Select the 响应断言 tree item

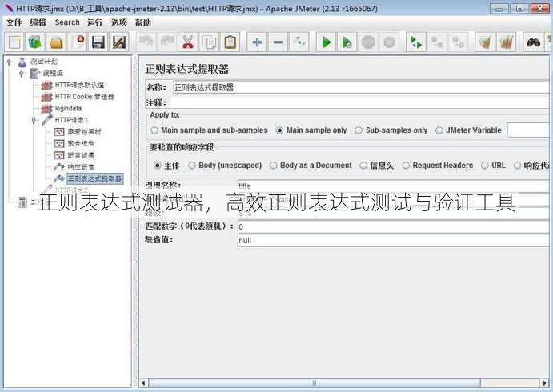81,166
